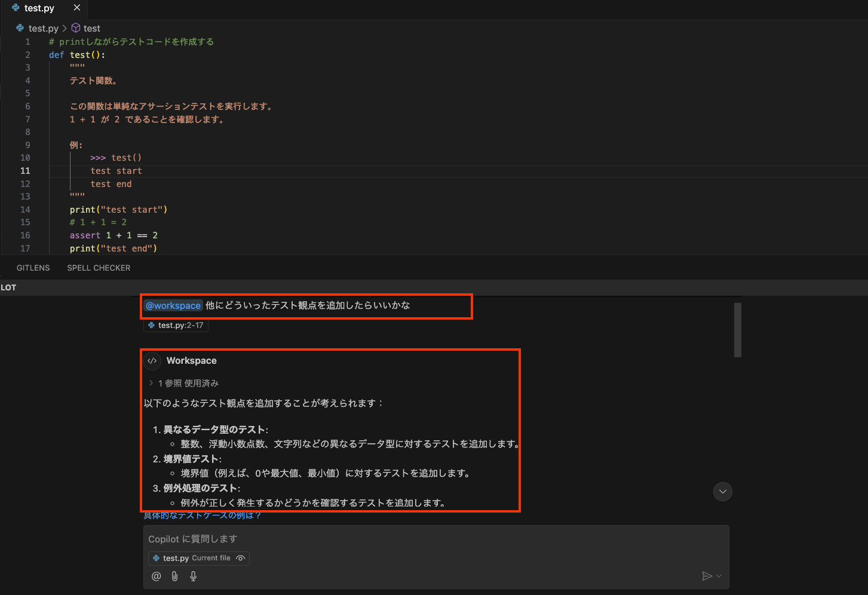Click the test symbol icon in the breadcrumb
The height and width of the screenshot is (595, 868).
tap(75, 28)
